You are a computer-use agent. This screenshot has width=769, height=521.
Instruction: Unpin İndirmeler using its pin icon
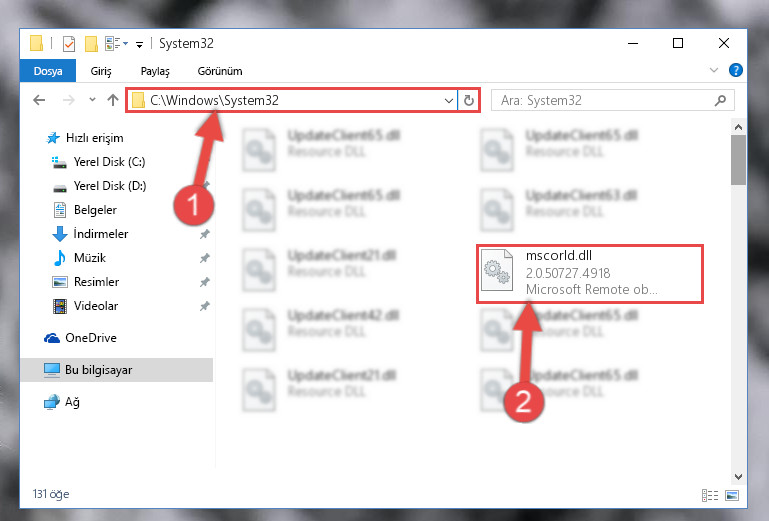pyautogui.click(x=205, y=234)
